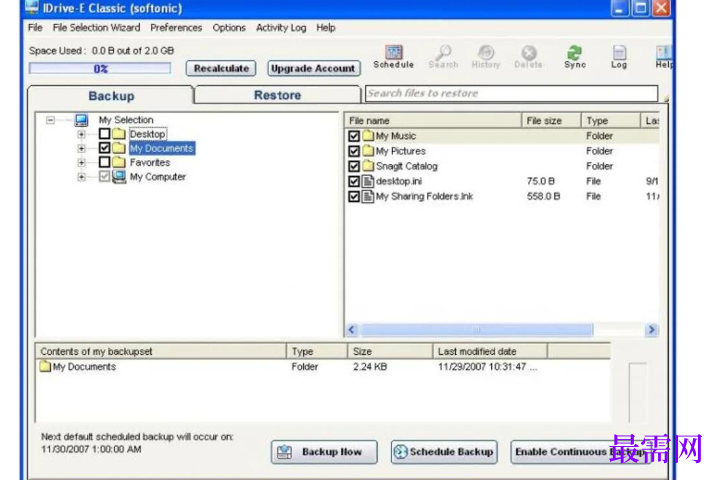Sort by the File name column header
Screen dimensions: 721x480
433,120
